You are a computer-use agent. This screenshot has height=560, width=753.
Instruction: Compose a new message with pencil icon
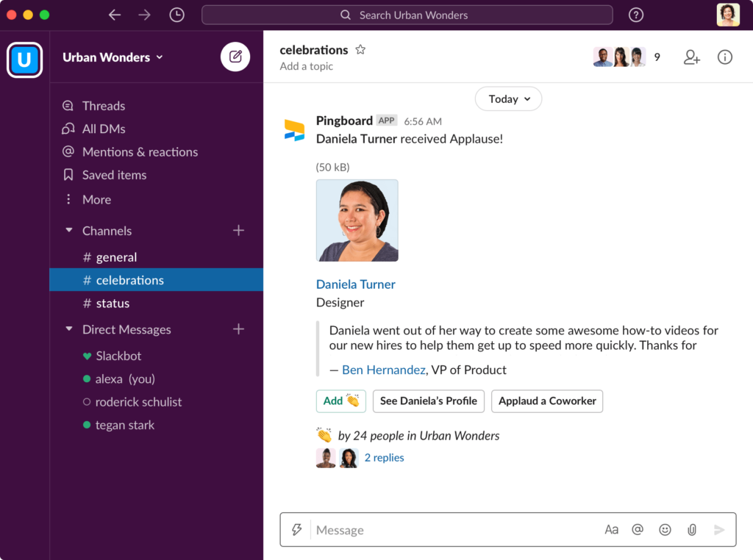click(x=235, y=57)
